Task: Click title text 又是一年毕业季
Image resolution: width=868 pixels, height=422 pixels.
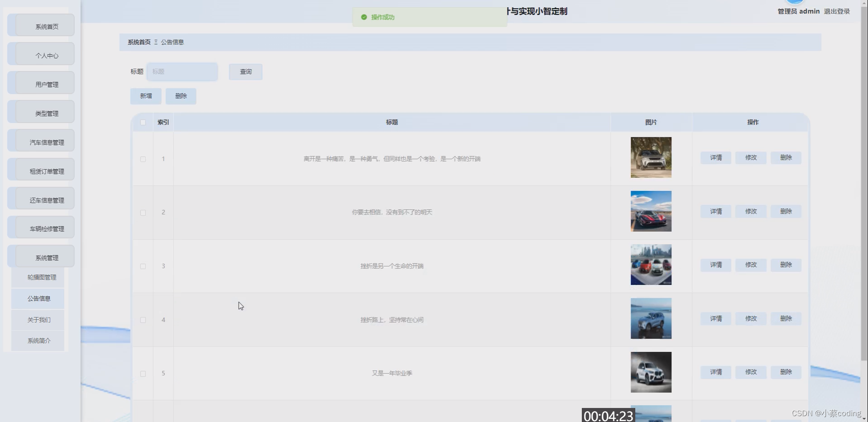Action: [x=392, y=373]
